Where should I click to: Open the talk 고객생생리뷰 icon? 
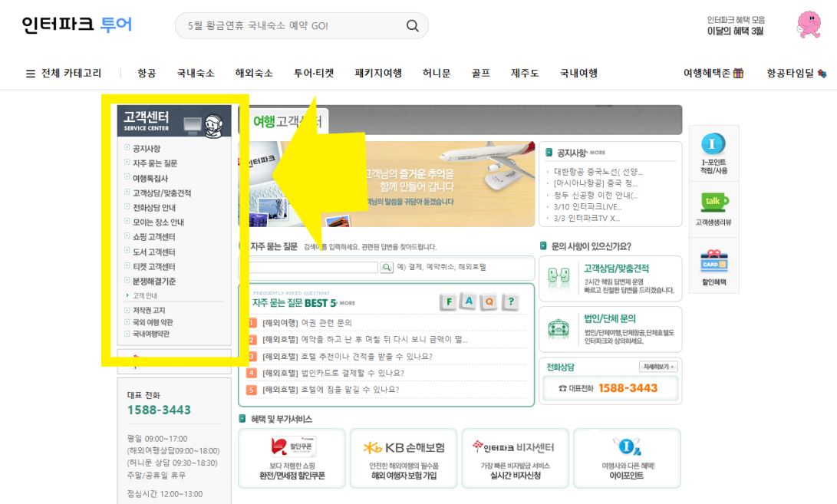pos(714,202)
